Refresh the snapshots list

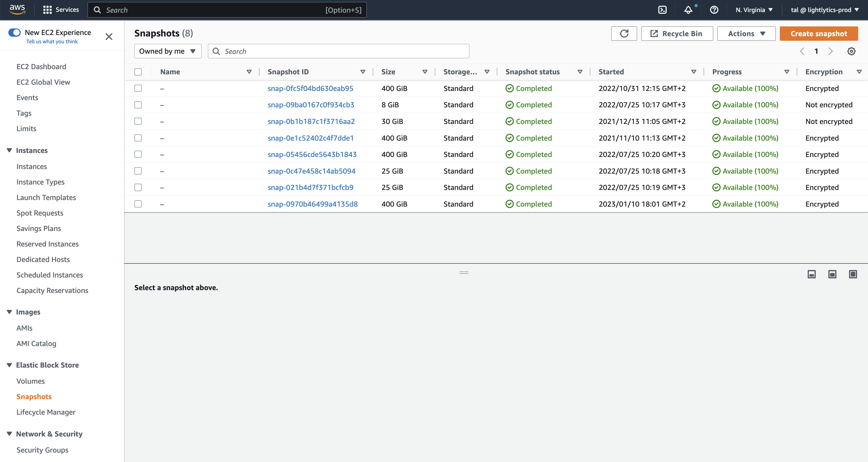coord(624,33)
